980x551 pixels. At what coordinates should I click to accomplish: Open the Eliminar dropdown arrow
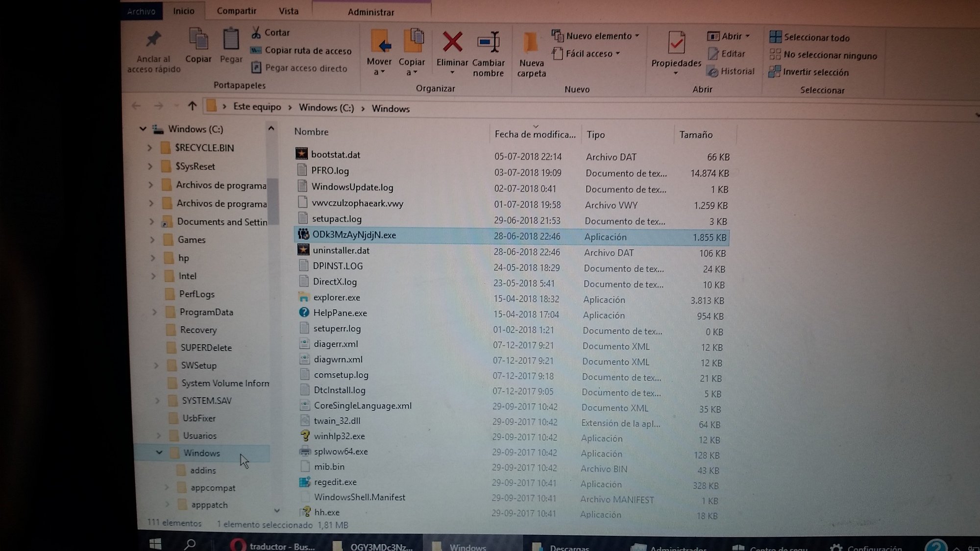pos(452,72)
